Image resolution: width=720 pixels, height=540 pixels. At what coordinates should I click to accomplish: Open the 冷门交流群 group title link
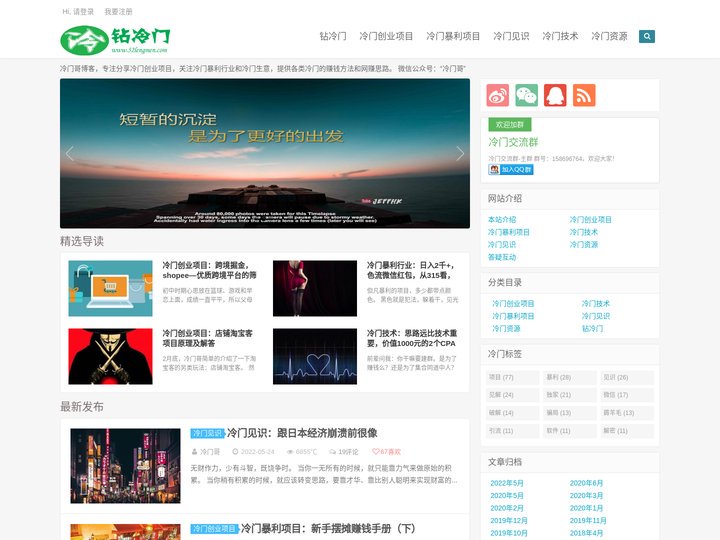513,142
